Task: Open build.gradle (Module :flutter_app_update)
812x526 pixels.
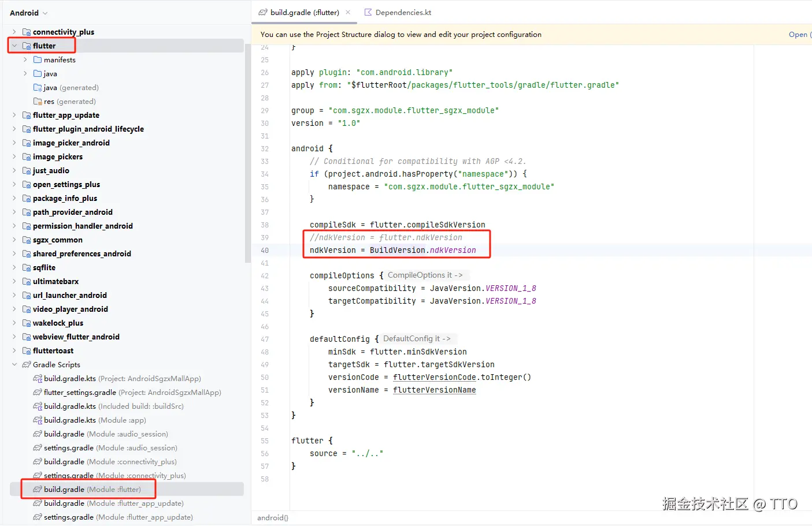Action: pos(114,503)
